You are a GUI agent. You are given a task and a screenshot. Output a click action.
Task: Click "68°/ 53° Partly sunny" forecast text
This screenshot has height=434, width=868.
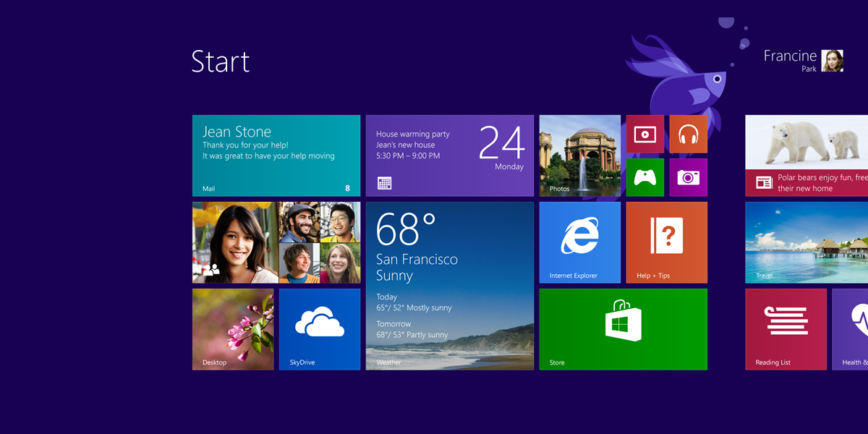412,335
